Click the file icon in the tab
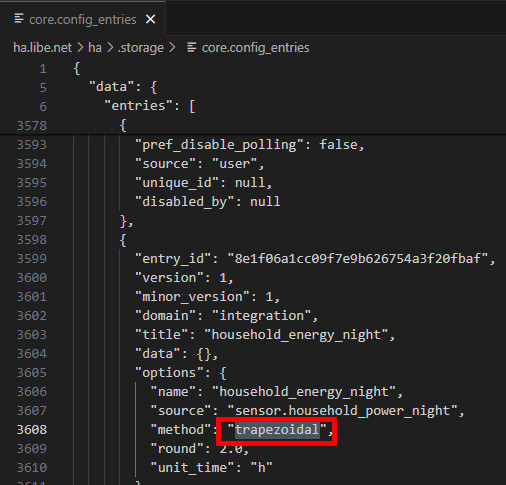The image size is (506, 485). [19, 19]
